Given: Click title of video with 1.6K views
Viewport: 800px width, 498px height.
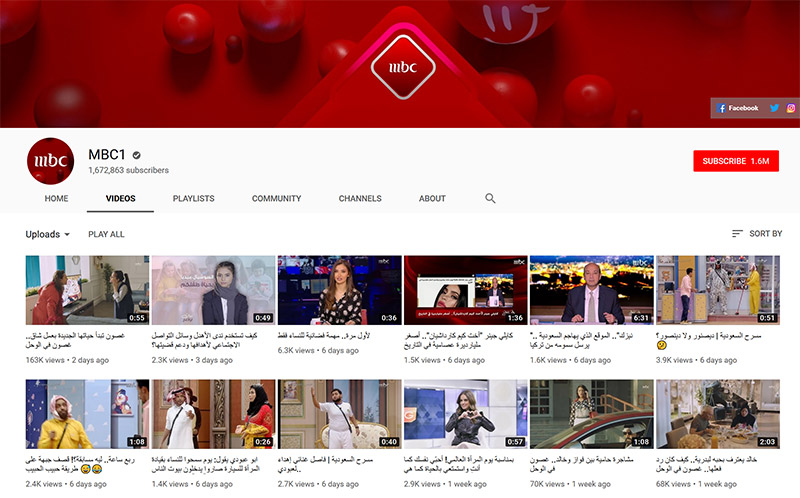Looking at the screenshot, I should pos(581,340).
